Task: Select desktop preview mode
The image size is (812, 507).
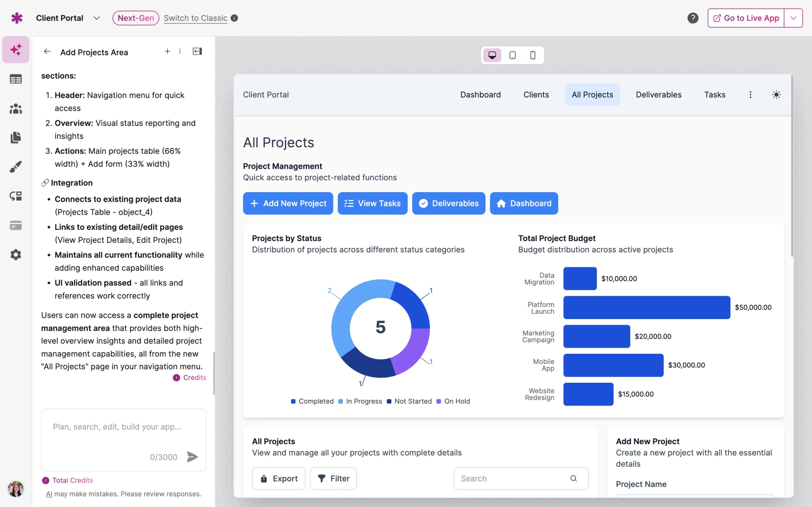Action: click(x=492, y=55)
